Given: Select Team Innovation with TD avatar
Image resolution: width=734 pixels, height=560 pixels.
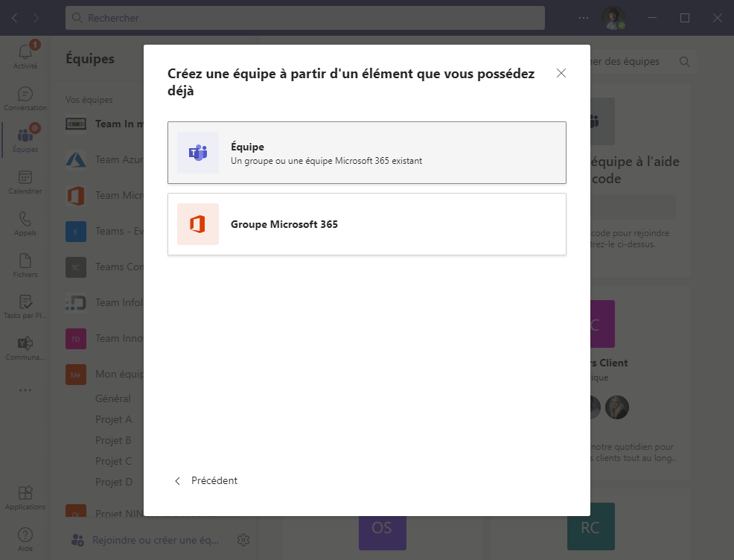Looking at the screenshot, I should (x=104, y=339).
